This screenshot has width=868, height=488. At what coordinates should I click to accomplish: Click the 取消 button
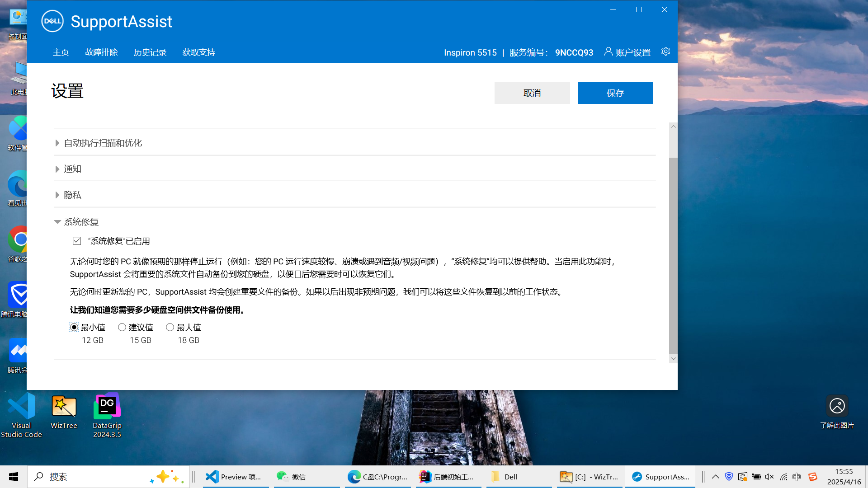click(x=532, y=93)
